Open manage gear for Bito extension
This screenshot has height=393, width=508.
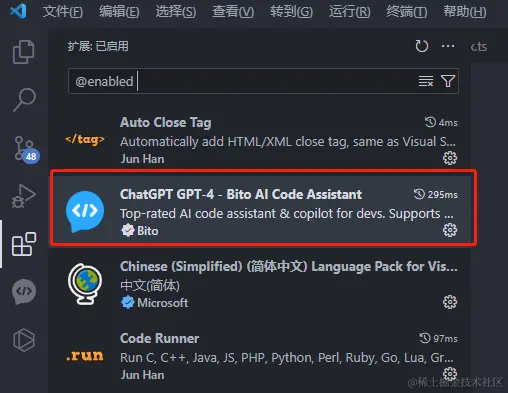[x=450, y=230]
